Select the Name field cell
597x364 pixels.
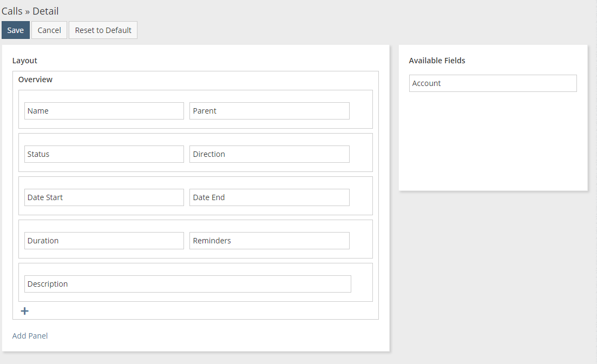pyautogui.click(x=104, y=111)
